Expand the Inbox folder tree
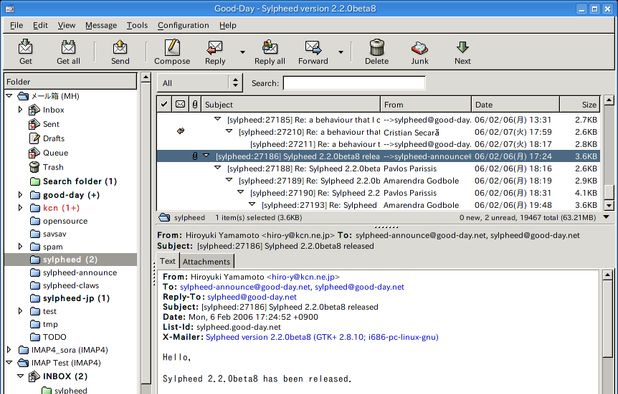The width and height of the screenshot is (618, 394). point(20,110)
